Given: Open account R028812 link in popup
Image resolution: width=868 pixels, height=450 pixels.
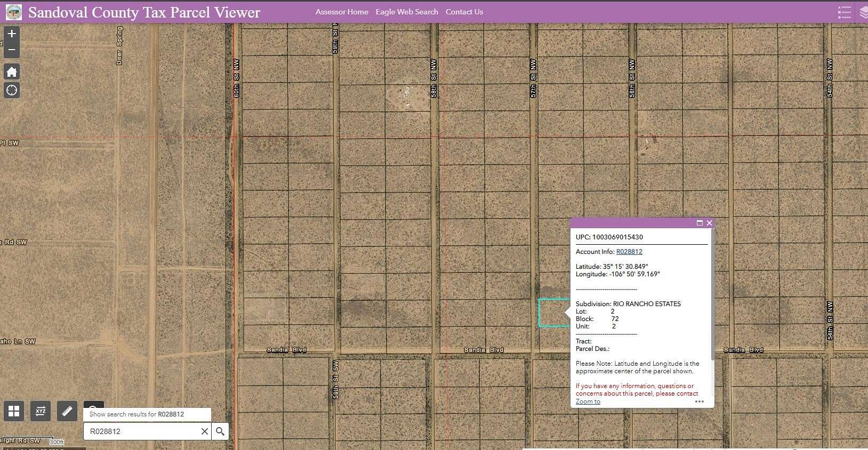Looking at the screenshot, I should click(629, 252).
